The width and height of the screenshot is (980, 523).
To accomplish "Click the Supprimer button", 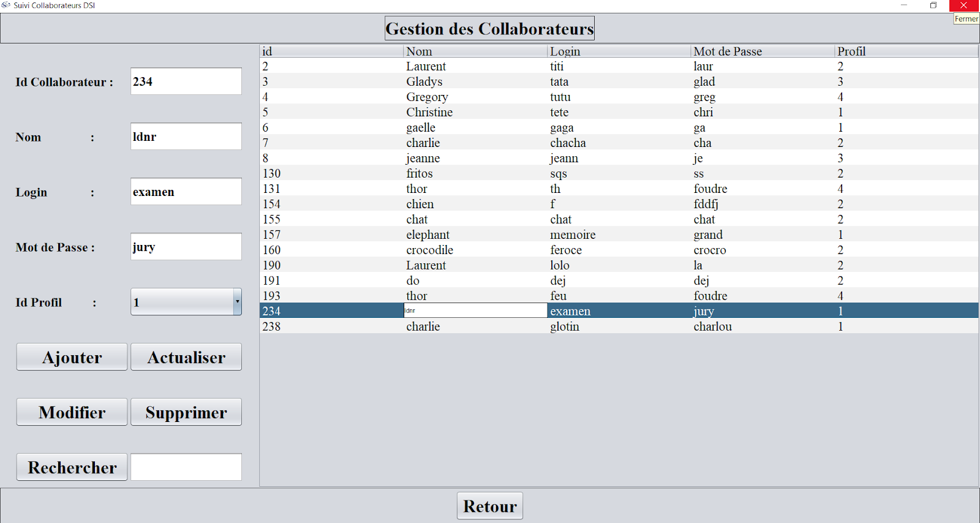I will 186,412.
